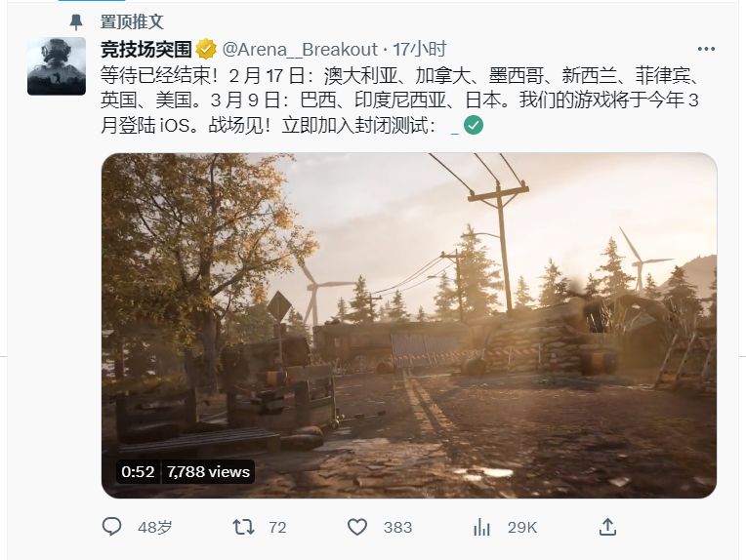Open the Arena Breakout profile avatar

pyautogui.click(x=57, y=66)
